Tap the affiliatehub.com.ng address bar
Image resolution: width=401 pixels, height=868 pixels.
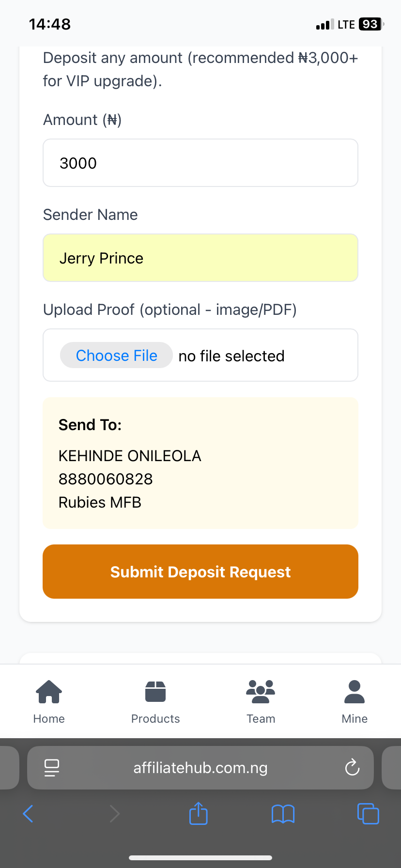tap(200, 768)
